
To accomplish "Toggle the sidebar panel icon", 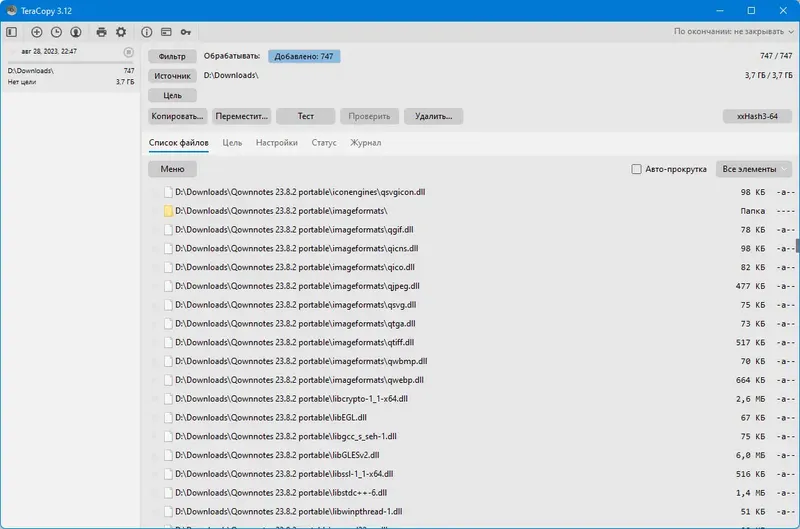I will (12, 32).
